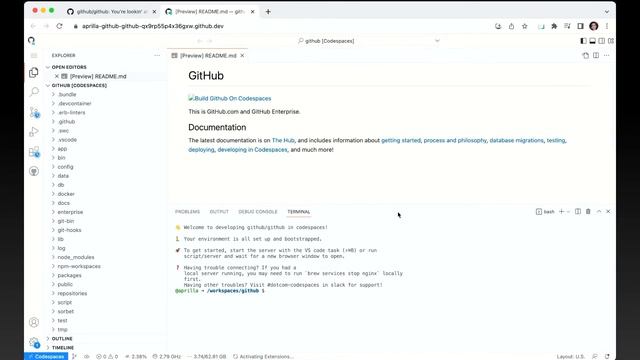Select the Terminal panel tab
This screenshot has height=360, width=640.
(299, 211)
